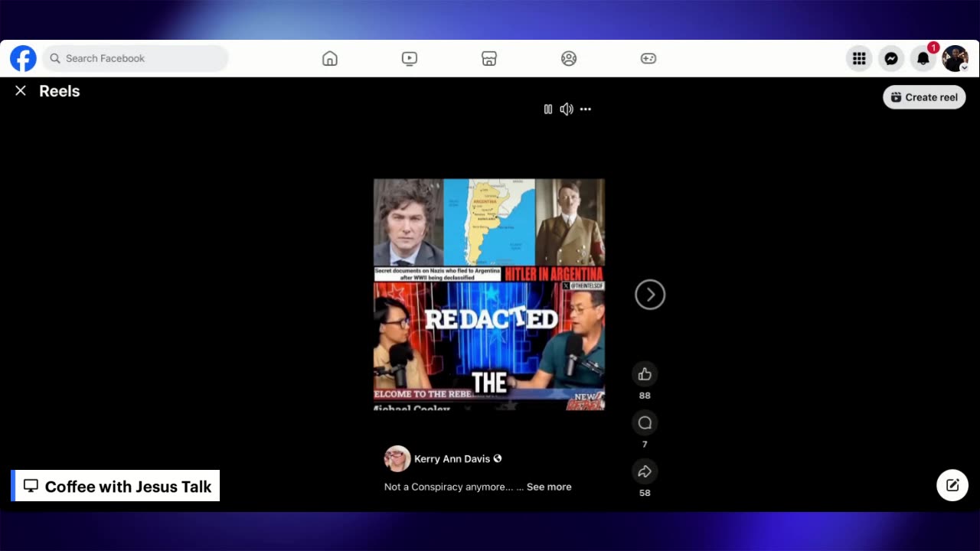Open the reel options ellipsis menu
980x551 pixels.
click(586, 109)
